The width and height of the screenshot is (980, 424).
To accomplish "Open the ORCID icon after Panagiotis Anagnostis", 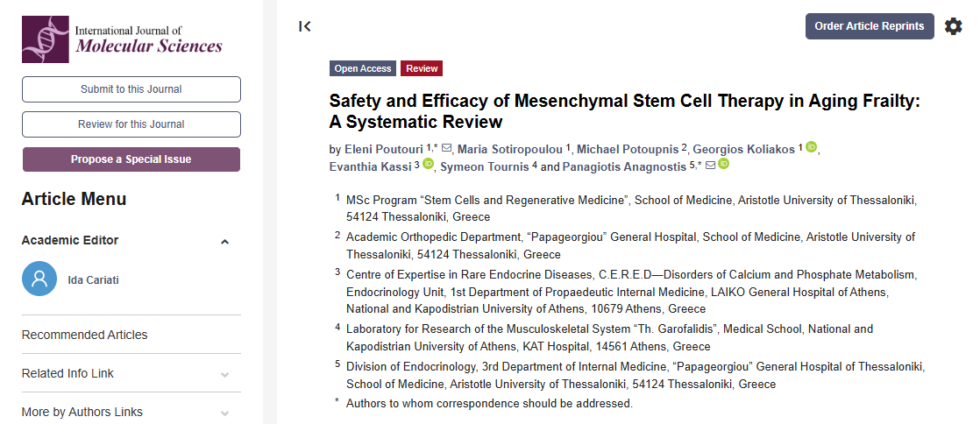I will coord(724,164).
